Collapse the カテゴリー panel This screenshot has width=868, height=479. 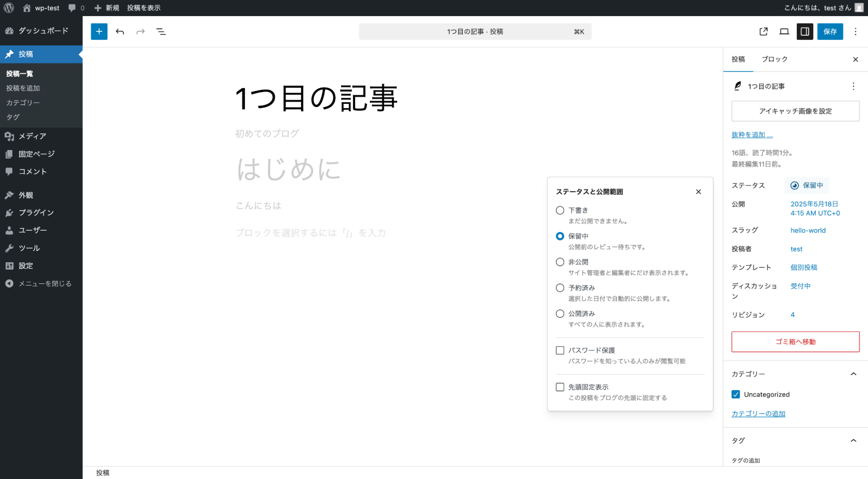coord(853,374)
